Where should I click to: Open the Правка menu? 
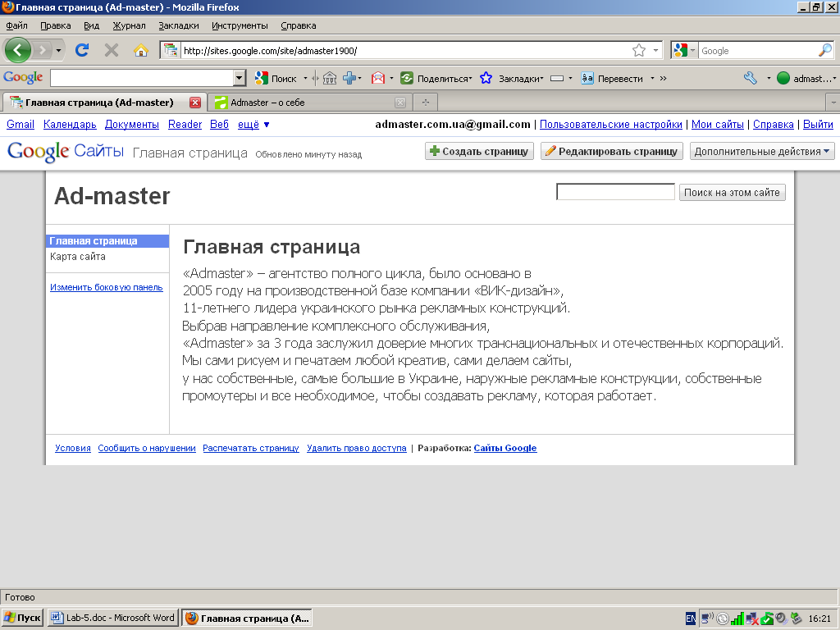tap(55, 25)
